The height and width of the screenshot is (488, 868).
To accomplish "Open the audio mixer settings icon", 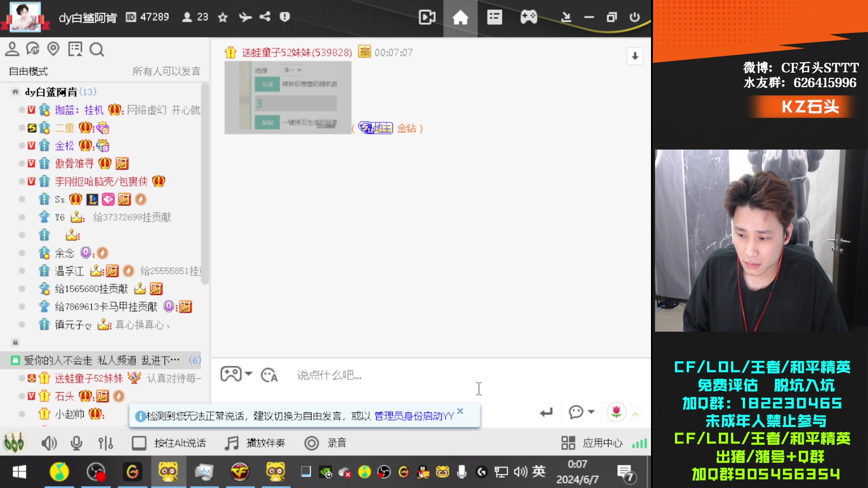I will [105, 443].
